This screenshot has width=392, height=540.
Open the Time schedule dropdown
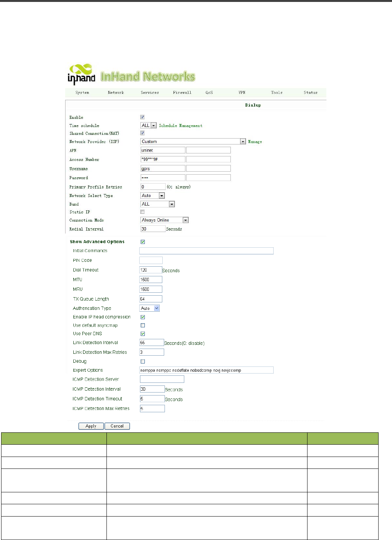[149, 126]
